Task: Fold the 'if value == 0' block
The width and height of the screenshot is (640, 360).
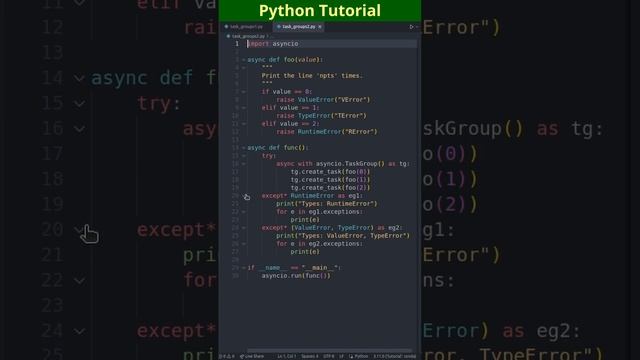Action: click(x=244, y=92)
